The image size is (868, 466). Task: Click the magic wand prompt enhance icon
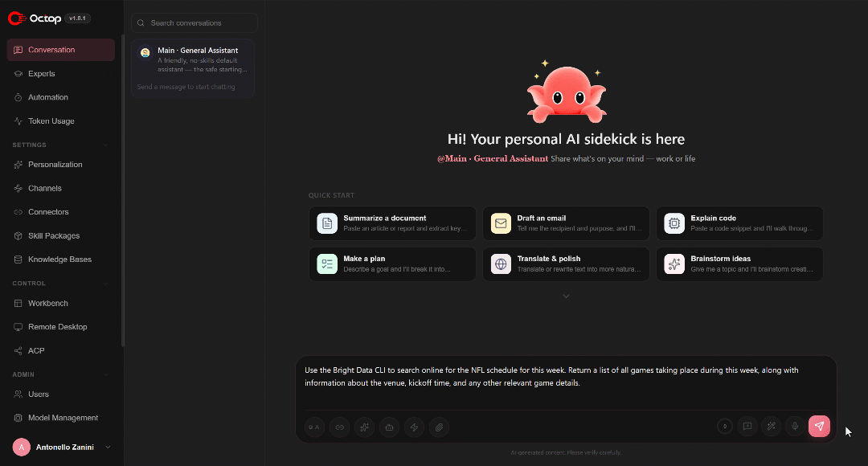point(771,426)
